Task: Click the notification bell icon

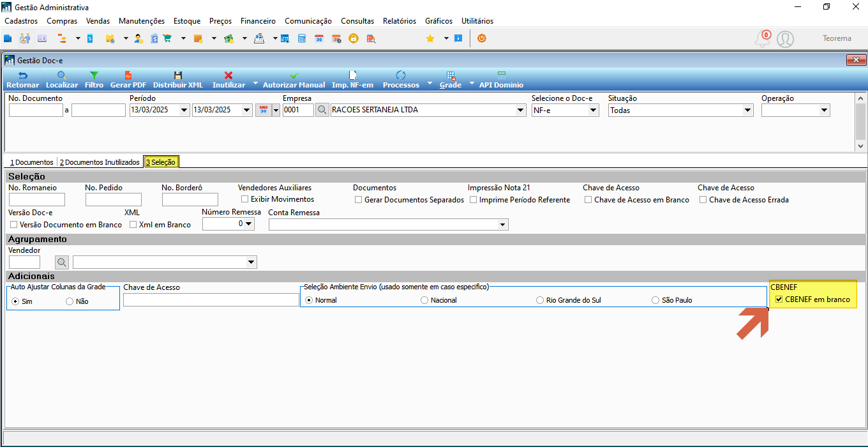Action: 763,39
